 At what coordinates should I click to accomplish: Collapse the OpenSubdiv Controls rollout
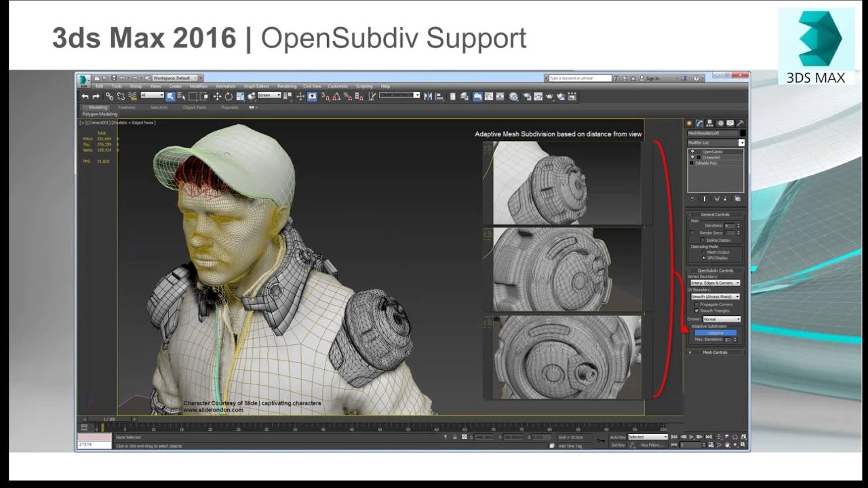click(715, 270)
